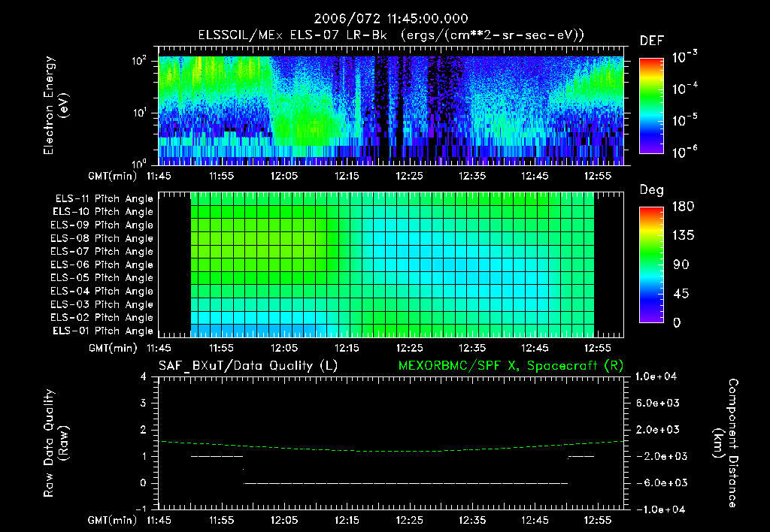770x532 pixels.
Task: Click the '180' tick on Deg colorbar
Action: tap(683, 207)
